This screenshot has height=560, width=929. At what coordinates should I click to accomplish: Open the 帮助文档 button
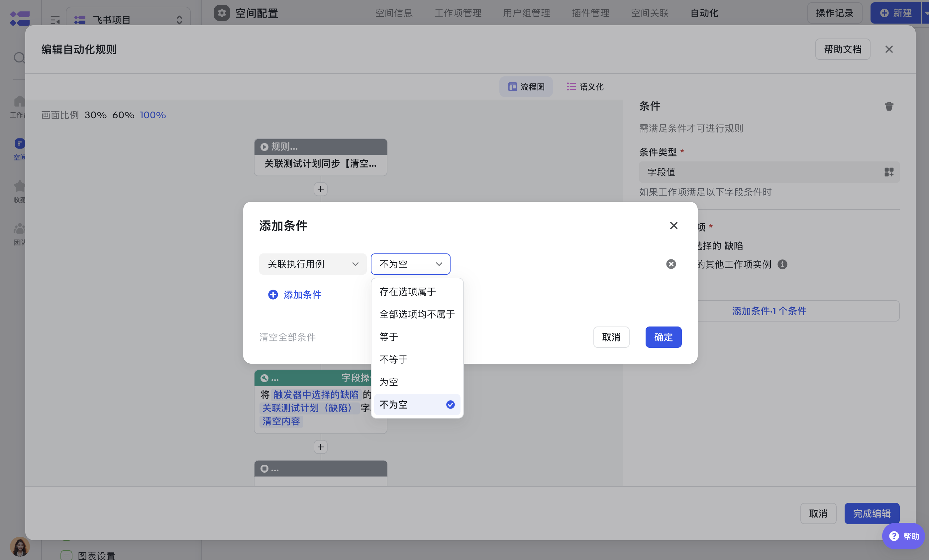tap(843, 49)
